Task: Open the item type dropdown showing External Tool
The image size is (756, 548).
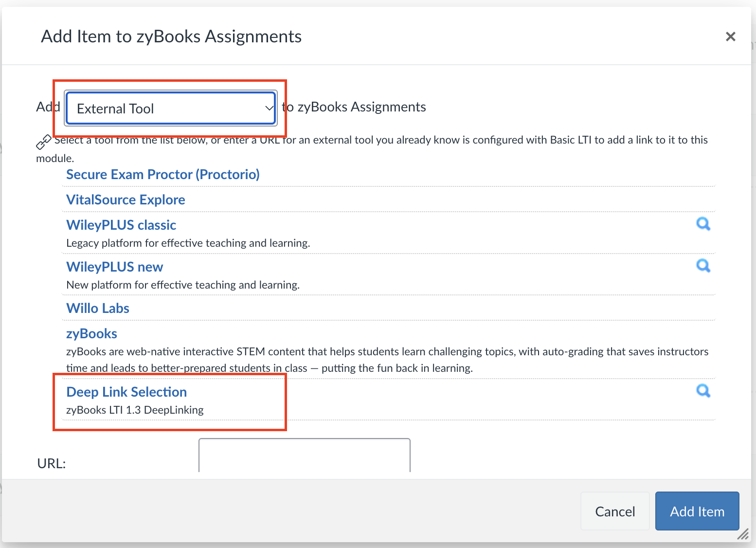Action: pos(170,108)
